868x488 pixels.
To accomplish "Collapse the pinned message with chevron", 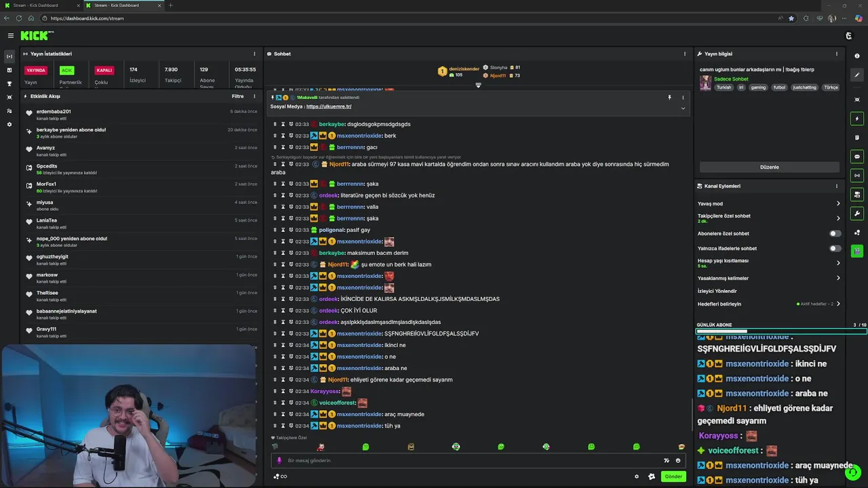I will point(683,108).
